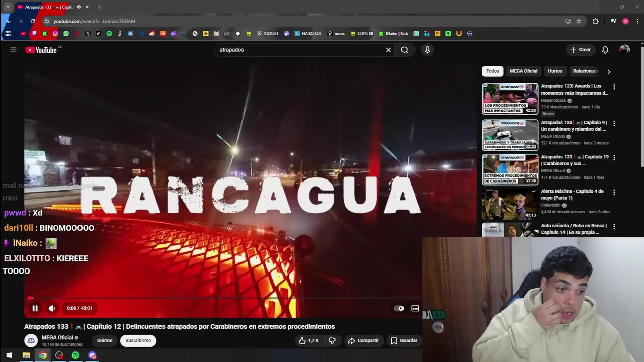This screenshot has height=362, width=644.
Task: Open the Auto señuelo video title
Action: (x=574, y=229)
